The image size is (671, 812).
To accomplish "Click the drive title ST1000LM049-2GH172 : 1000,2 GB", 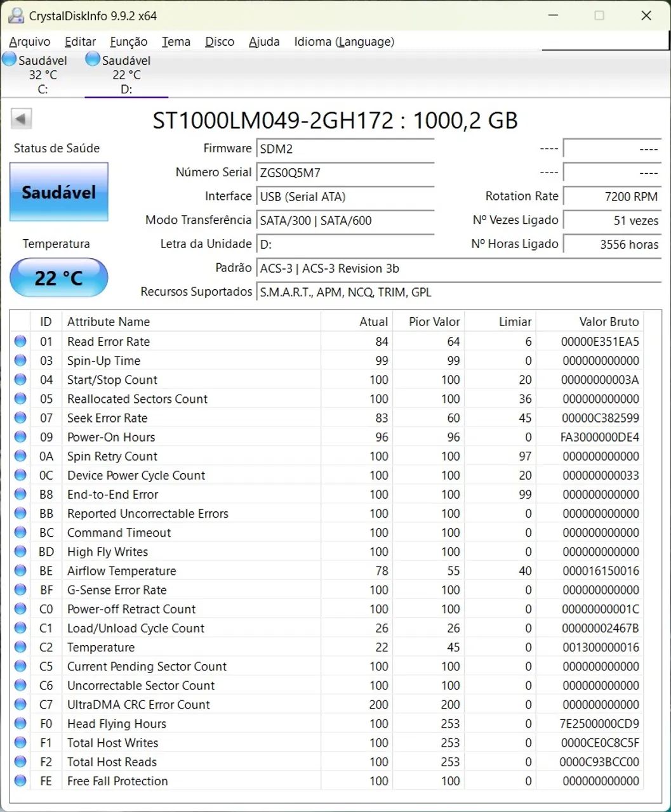I will click(335, 120).
